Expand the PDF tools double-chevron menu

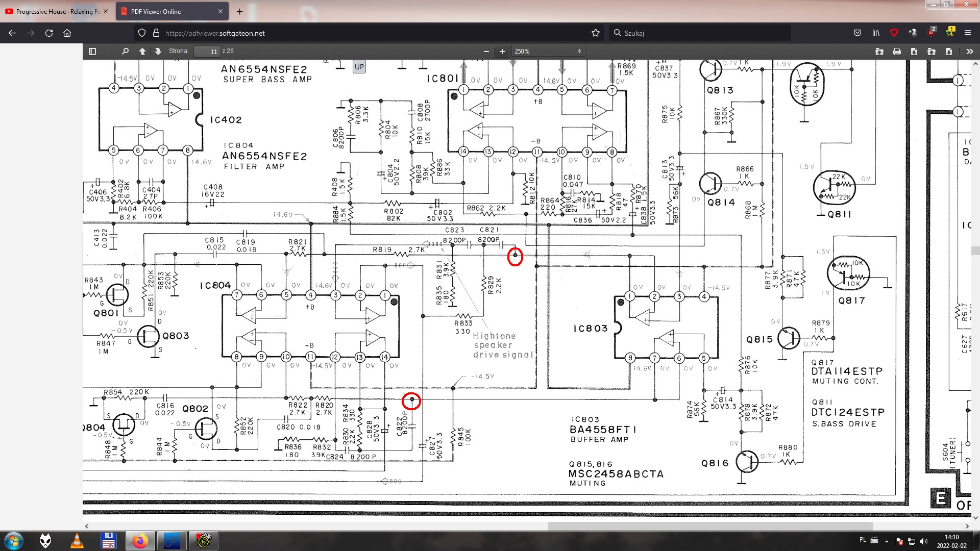(969, 51)
